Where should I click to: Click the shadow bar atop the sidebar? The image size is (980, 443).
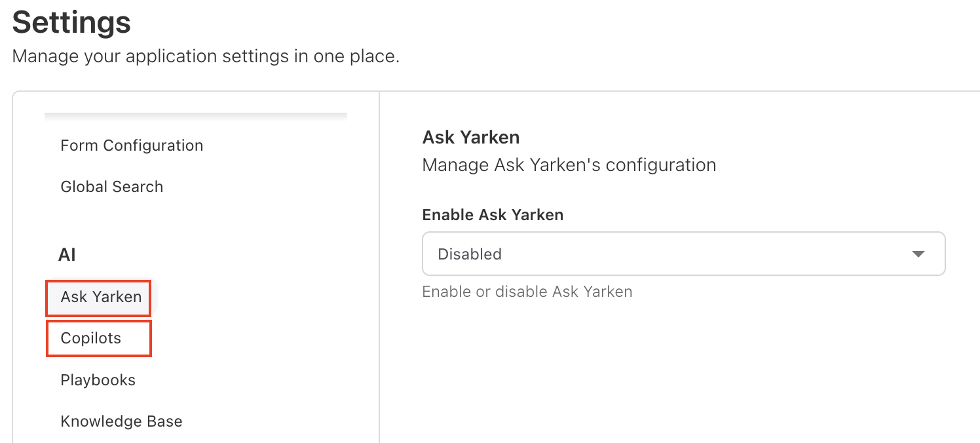195,117
